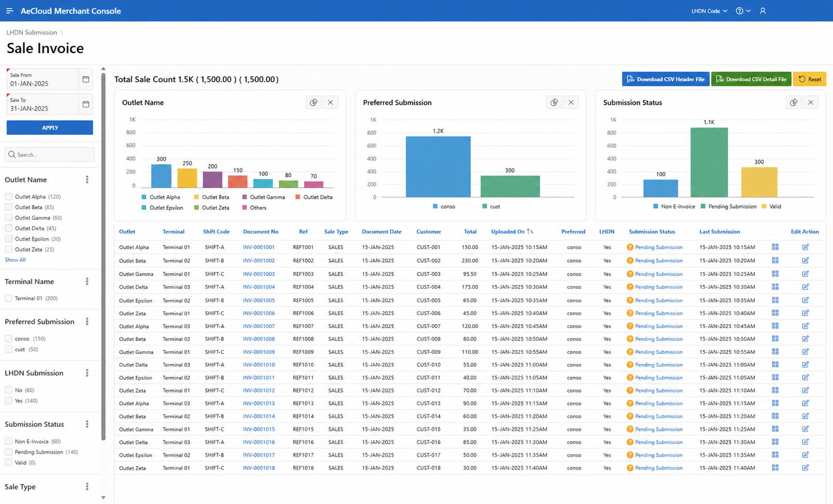Sort by Customer column header

[x=428, y=231]
